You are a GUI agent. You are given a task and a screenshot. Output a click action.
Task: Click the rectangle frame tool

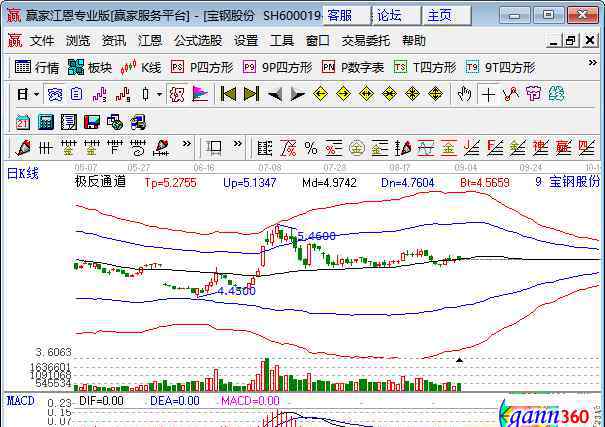[x=214, y=148]
